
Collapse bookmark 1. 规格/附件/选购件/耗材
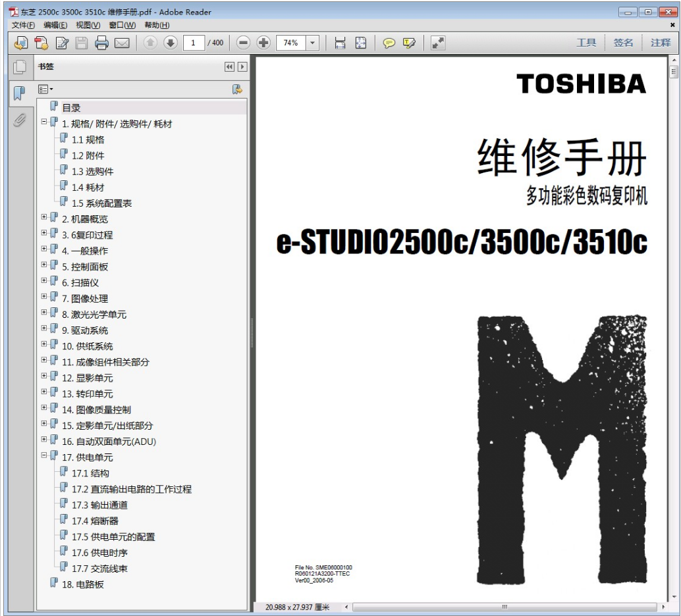[x=44, y=122]
